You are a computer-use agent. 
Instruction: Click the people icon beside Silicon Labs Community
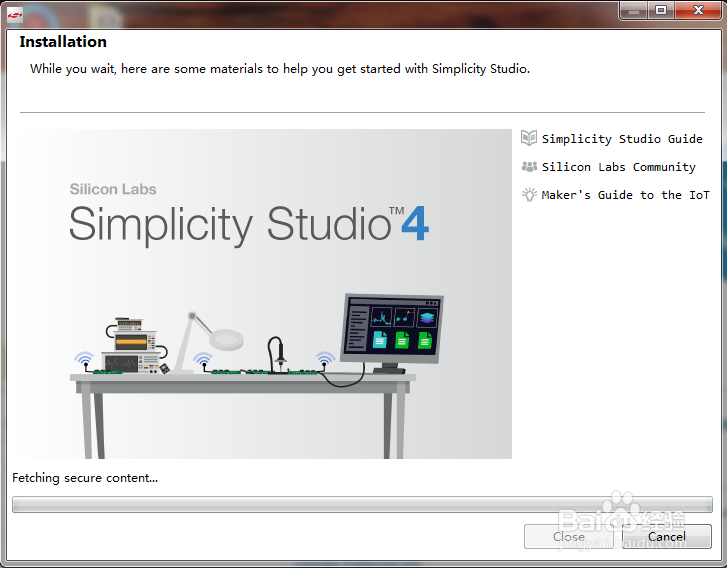(x=529, y=166)
